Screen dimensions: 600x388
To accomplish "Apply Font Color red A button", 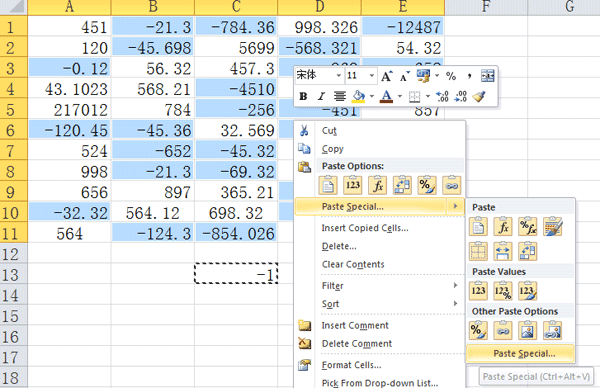I will tap(386, 96).
